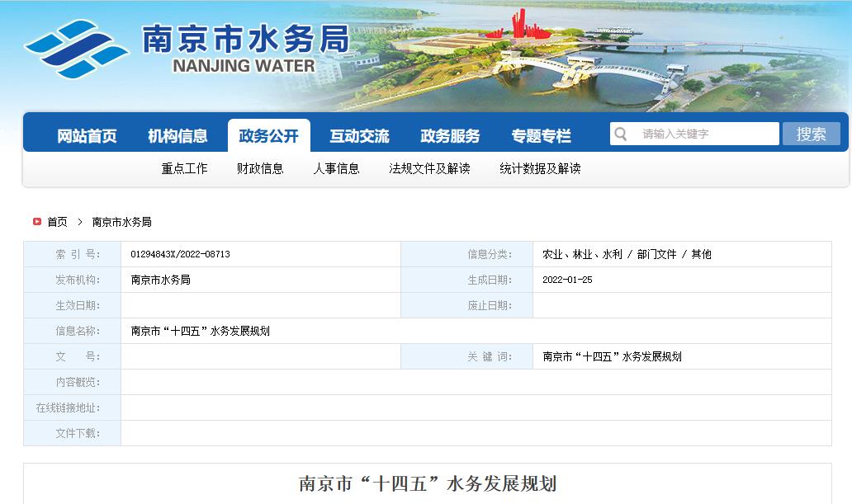Open 法规文件及解读 submenu link

click(x=429, y=168)
